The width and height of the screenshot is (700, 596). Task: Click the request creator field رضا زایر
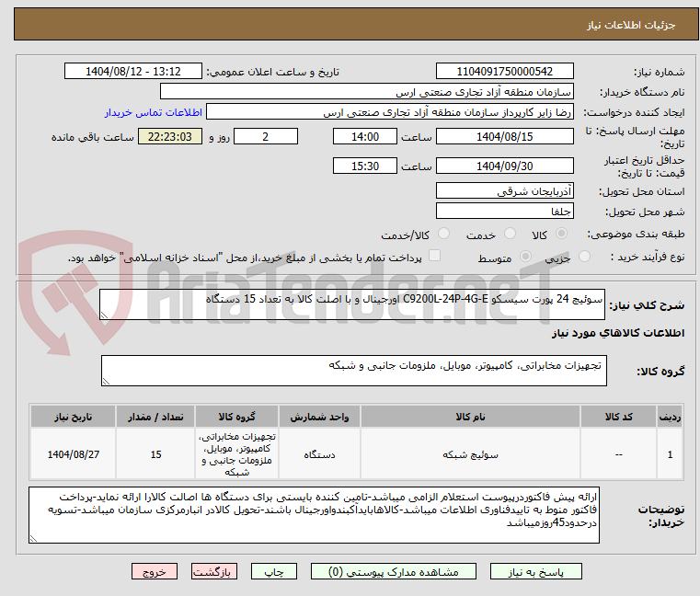390,112
